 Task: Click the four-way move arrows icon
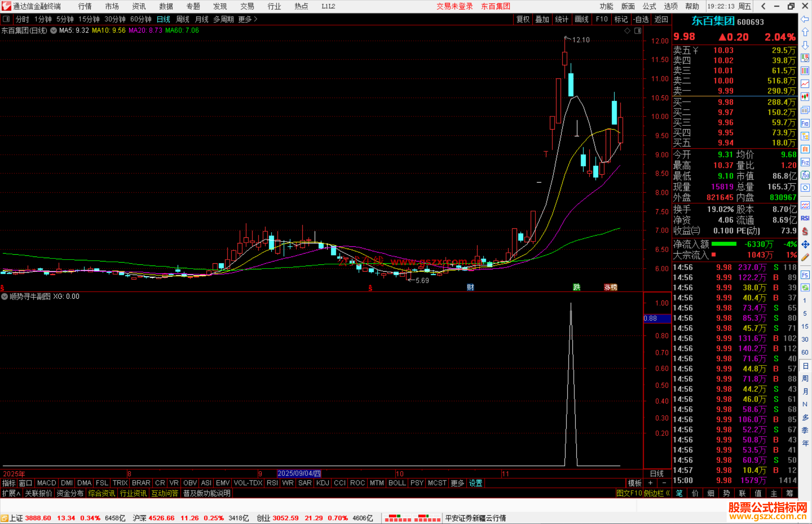point(805,245)
